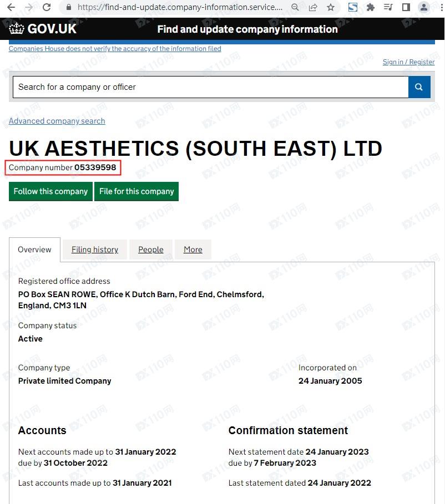This screenshot has height=504, width=445.
Task: Click the browser forward arrow
Action: click(28, 8)
